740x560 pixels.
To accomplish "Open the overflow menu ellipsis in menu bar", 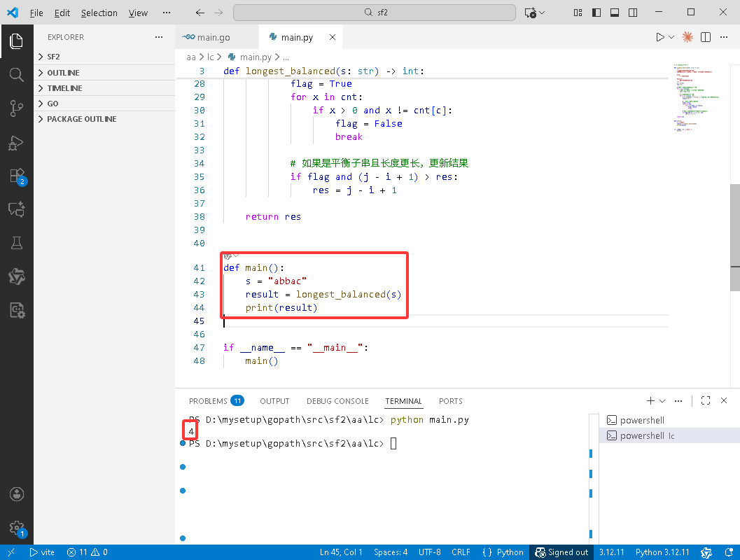I will 167,13.
